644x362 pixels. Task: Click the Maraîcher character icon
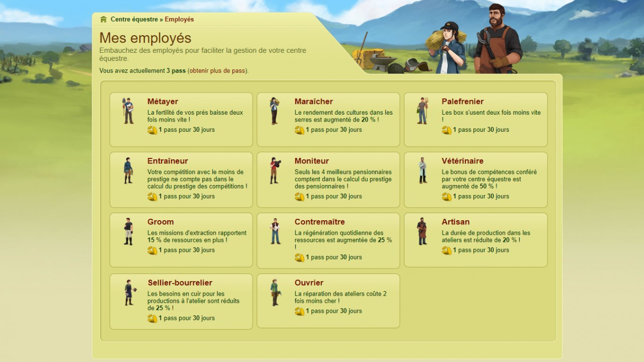[x=274, y=111]
